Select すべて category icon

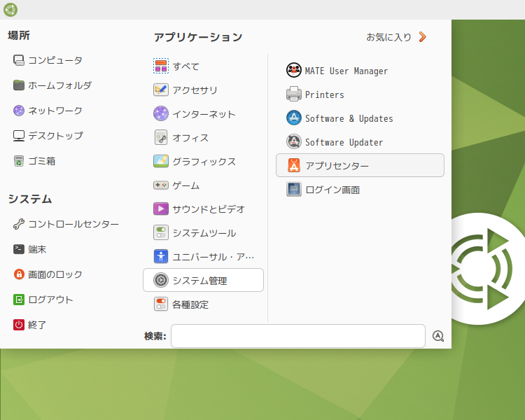click(x=161, y=66)
